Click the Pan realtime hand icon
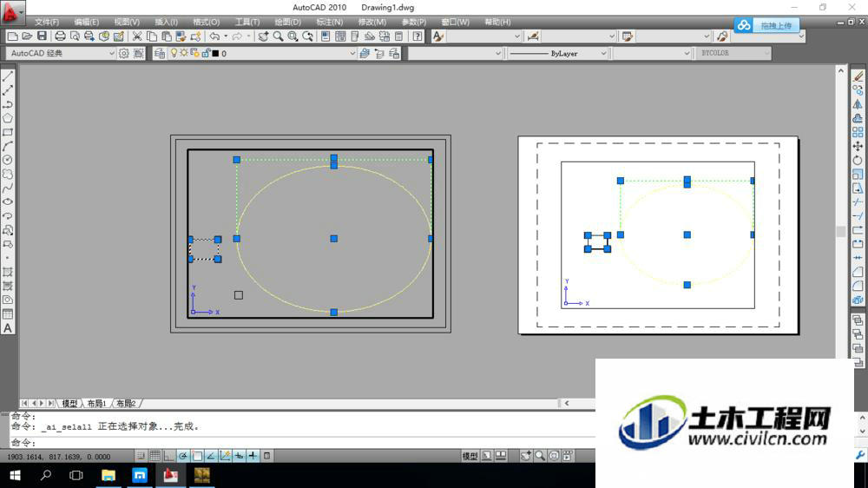 pyautogui.click(x=264, y=36)
